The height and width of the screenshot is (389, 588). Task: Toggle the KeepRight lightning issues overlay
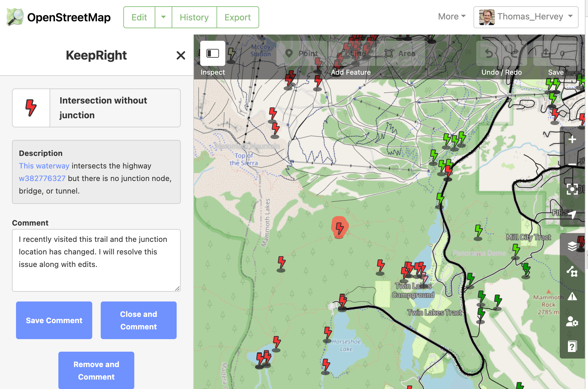231,53
